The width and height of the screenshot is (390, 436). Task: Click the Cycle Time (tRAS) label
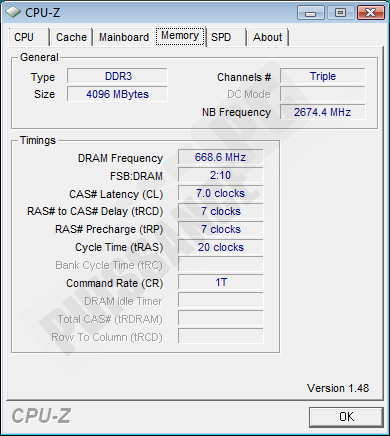pos(119,248)
